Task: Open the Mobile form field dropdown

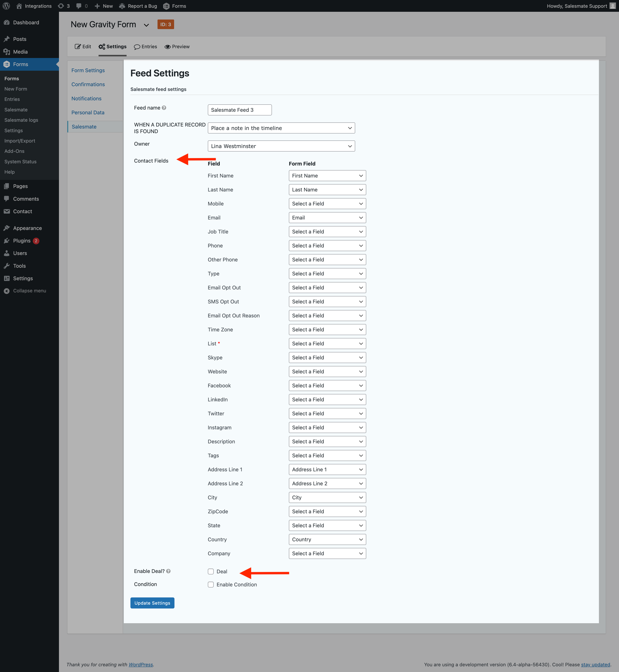Action: coord(327,203)
